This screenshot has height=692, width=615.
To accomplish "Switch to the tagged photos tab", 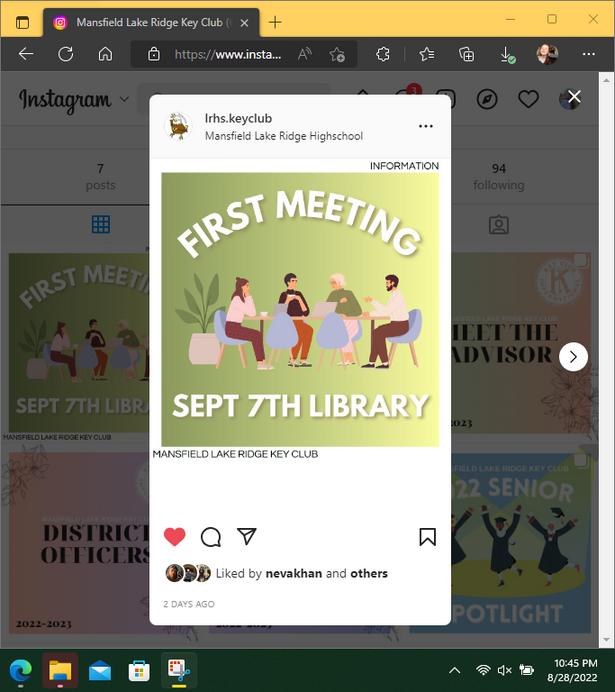I will [x=499, y=225].
